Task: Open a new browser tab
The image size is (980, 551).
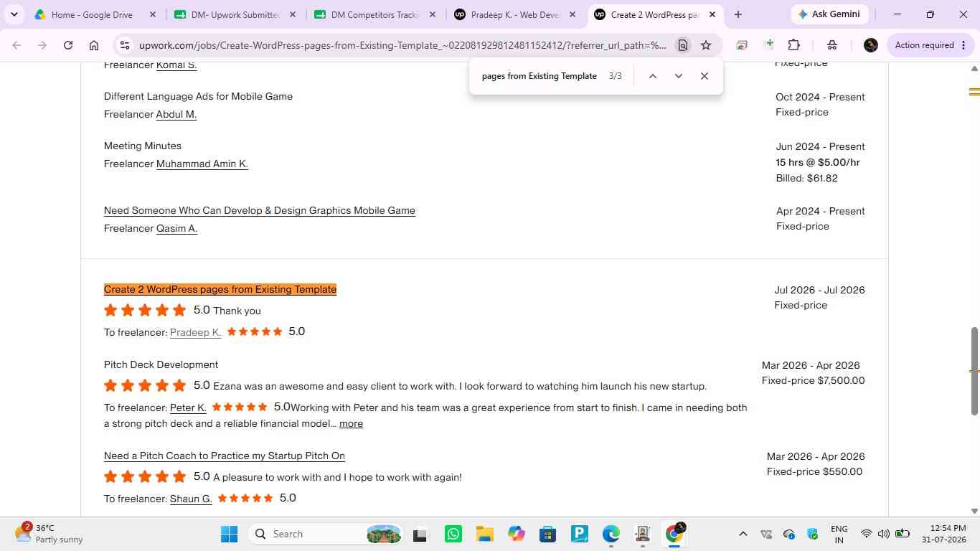Action: point(738,14)
